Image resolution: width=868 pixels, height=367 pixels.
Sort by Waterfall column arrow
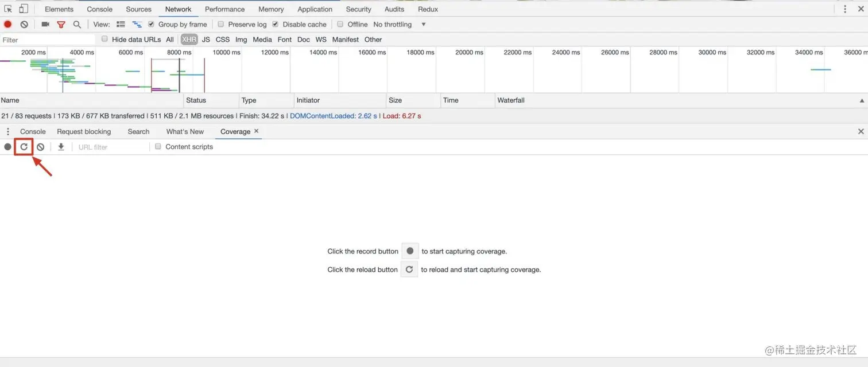click(x=862, y=100)
